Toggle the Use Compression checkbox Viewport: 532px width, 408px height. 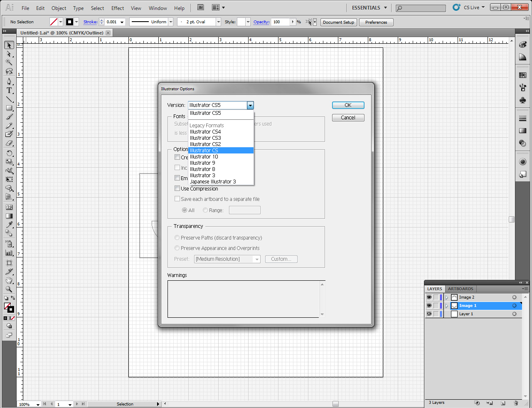click(x=177, y=188)
